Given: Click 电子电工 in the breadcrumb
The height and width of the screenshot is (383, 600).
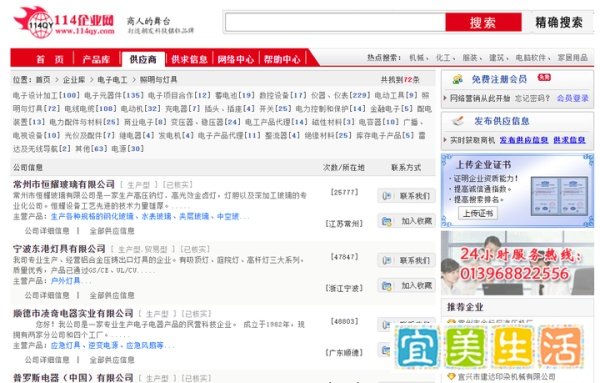Looking at the screenshot, I should tap(112, 80).
